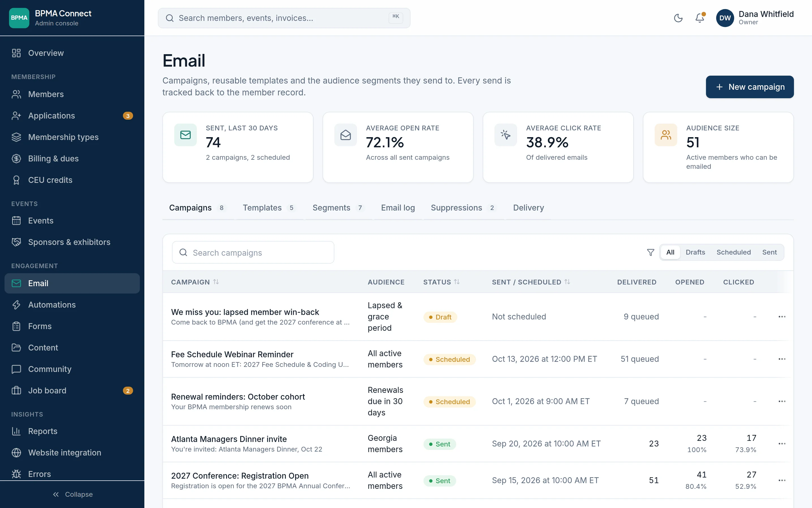Image resolution: width=812 pixels, height=508 pixels.
Task: Open the Delivery tab
Action: click(x=528, y=208)
